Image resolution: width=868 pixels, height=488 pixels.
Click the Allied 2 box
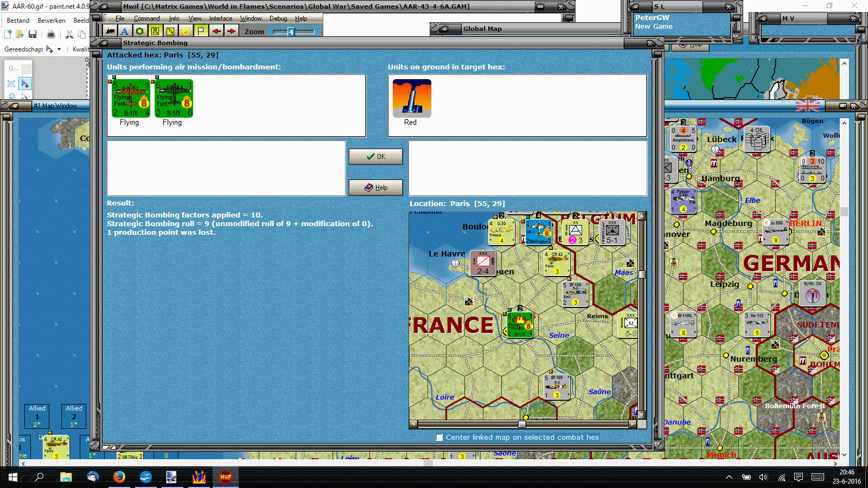coord(74,416)
